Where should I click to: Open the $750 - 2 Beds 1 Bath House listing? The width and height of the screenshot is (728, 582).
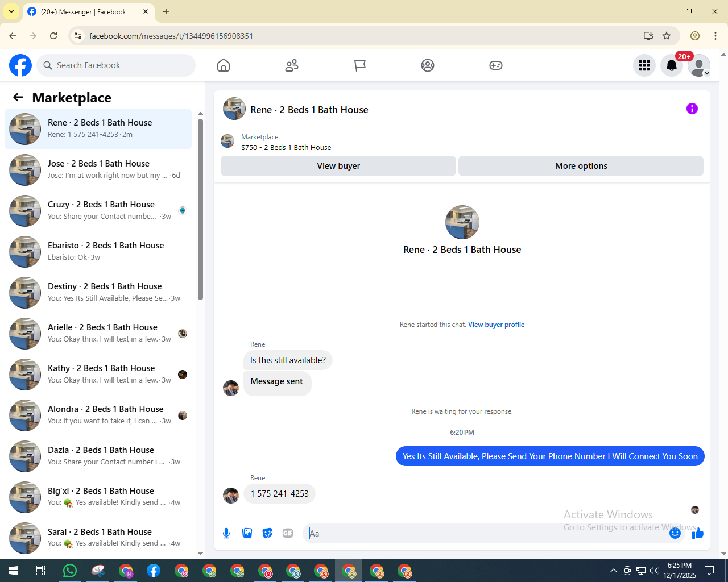(286, 147)
